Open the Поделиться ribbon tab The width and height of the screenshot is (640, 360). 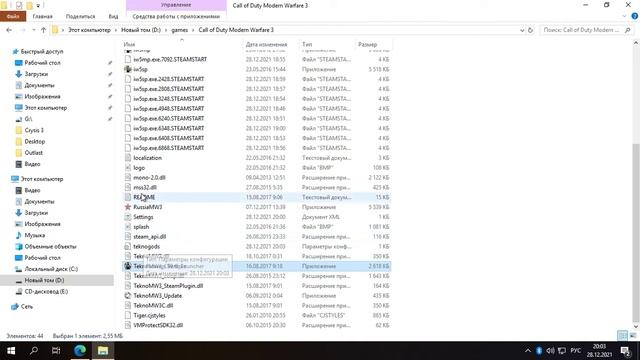tap(80, 16)
